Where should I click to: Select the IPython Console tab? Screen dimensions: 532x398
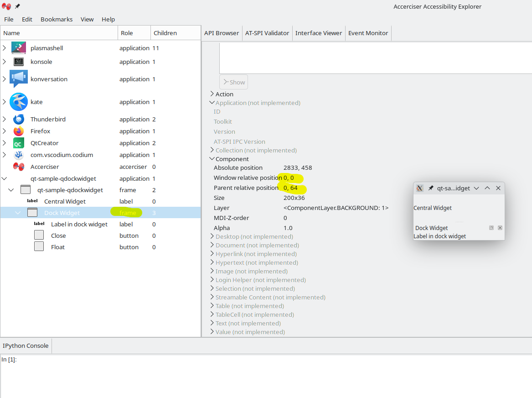click(26, 346)
